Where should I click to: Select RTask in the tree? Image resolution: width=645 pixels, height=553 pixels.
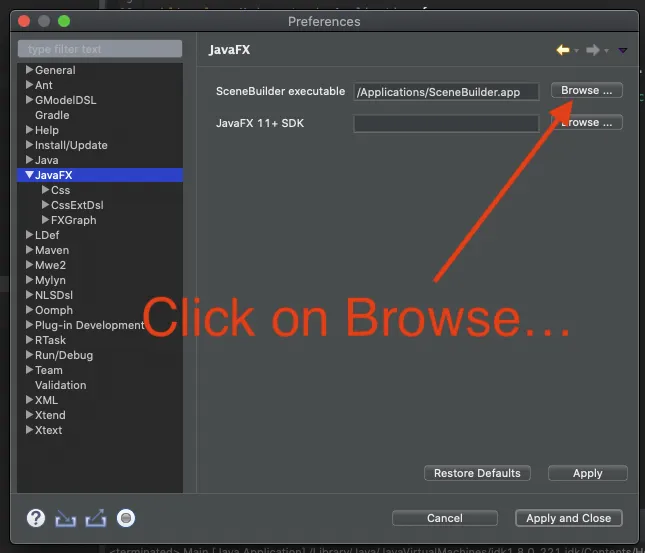pos(50,340)
